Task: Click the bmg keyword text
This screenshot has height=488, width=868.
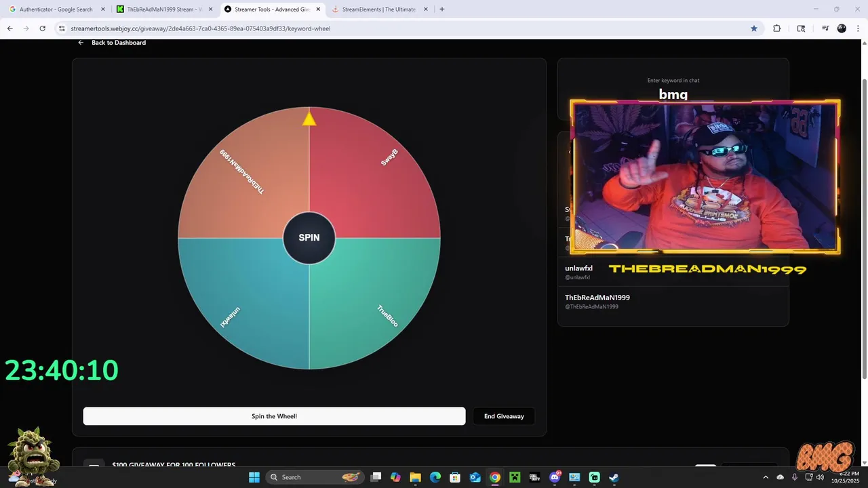Action: pos(673,94)
